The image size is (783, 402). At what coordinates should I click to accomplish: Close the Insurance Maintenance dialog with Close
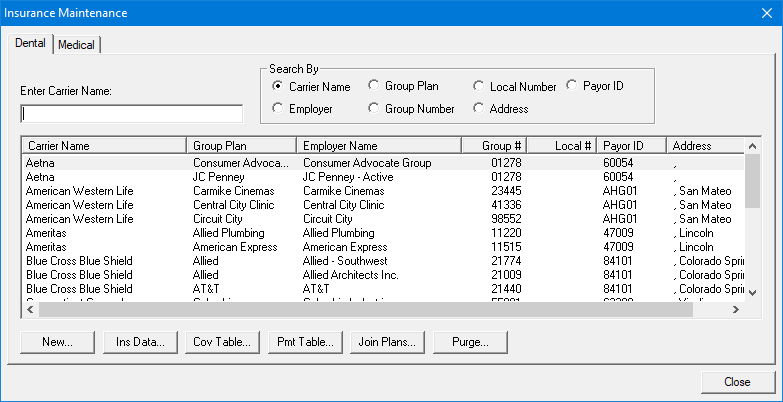tap(737, 382)
